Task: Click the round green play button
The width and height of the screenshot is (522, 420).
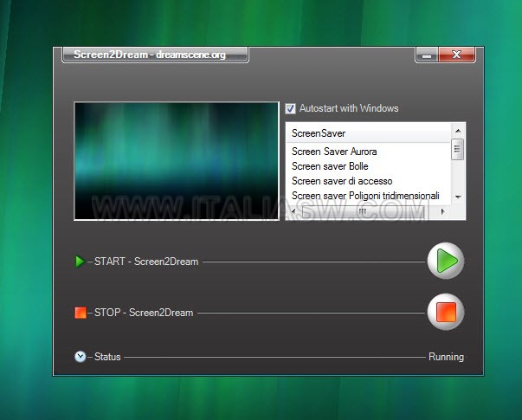Action: point(446,261)
